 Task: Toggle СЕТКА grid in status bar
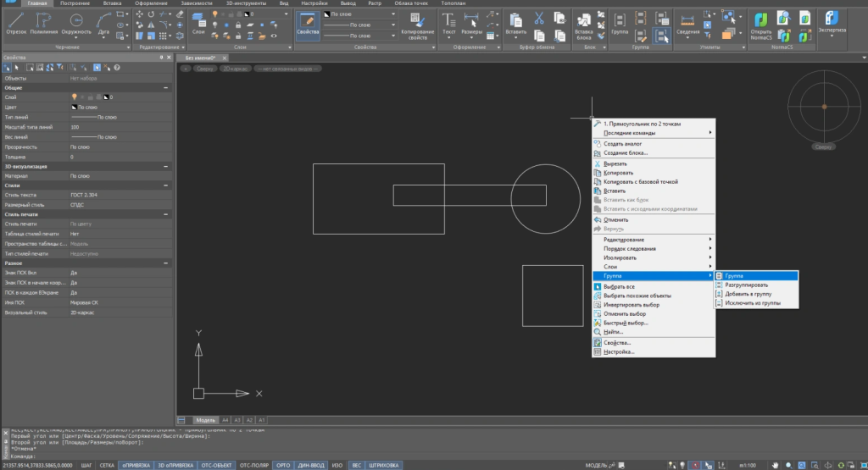(108, 465)
